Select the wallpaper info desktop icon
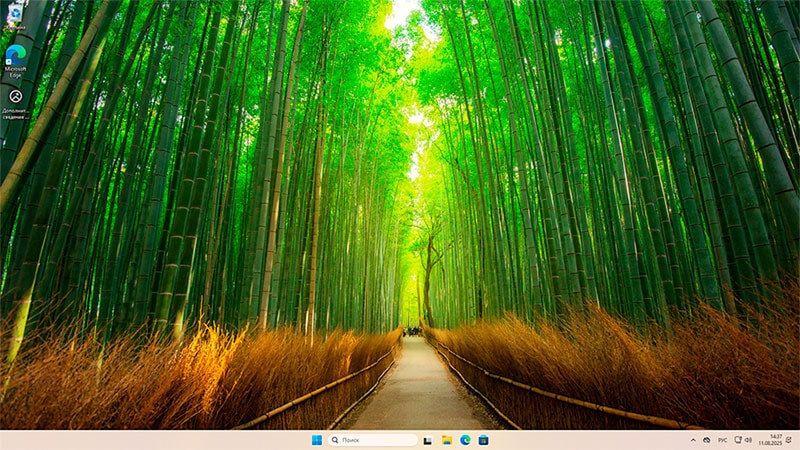Viewport: 800px width, 450px height. pos(15,104)
